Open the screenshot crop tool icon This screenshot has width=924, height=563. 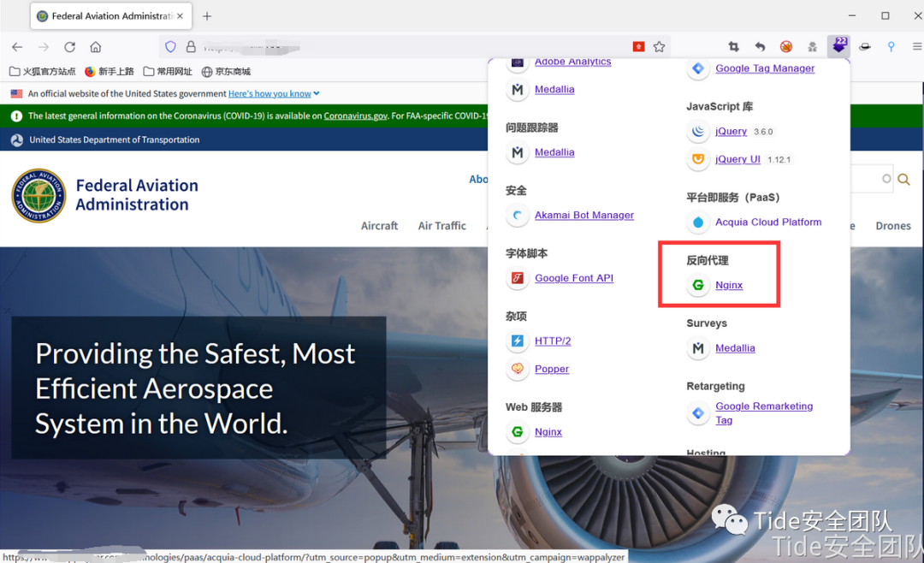pyautogui.click(x=734, y=46)
